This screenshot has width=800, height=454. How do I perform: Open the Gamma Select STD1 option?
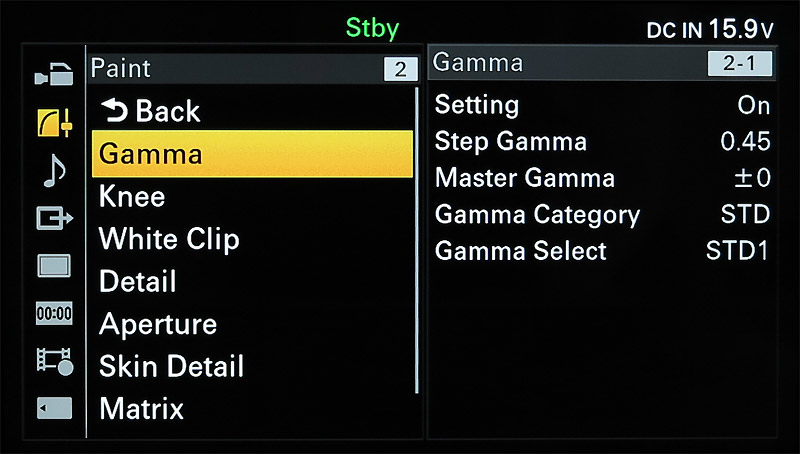coord(737,250)
